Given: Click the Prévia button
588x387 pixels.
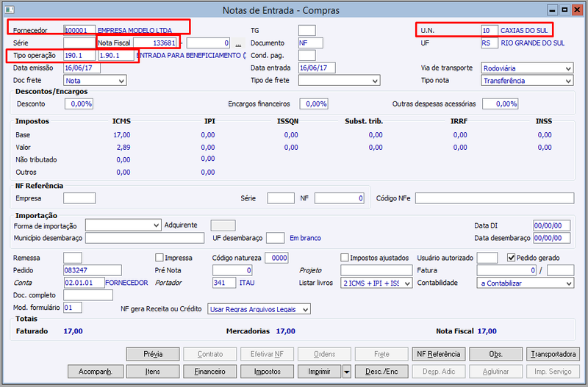Looking at the screenshot, I should pos(153,354).
